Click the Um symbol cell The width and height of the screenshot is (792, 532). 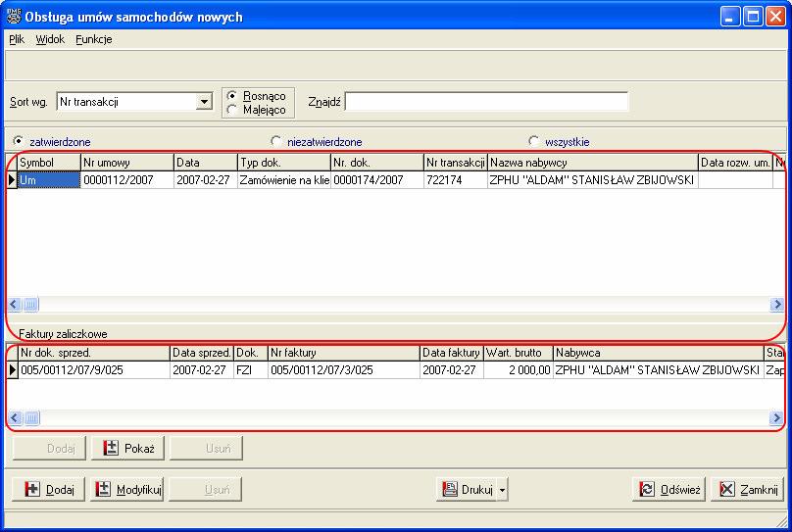coord(49,180)
